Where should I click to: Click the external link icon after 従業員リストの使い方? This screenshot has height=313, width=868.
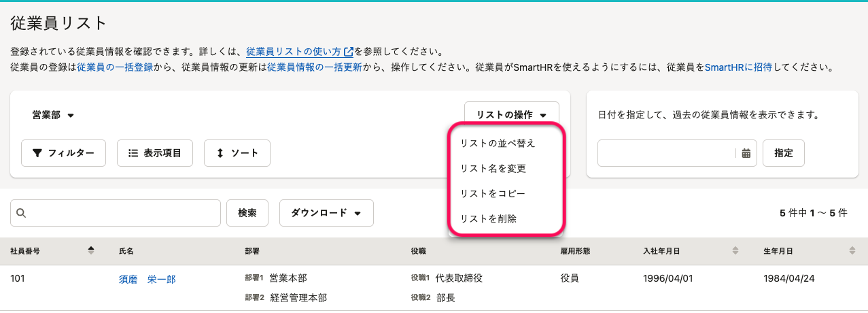tap(349, 52)
